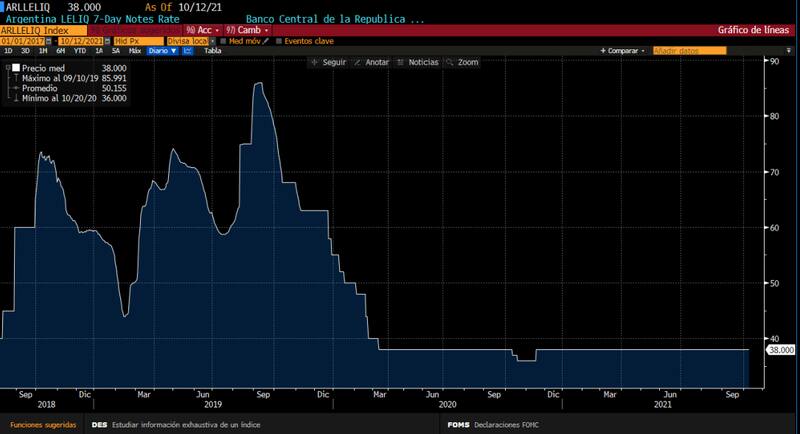Select the YTD time range

pyautogui.click(x=77, y=50)
